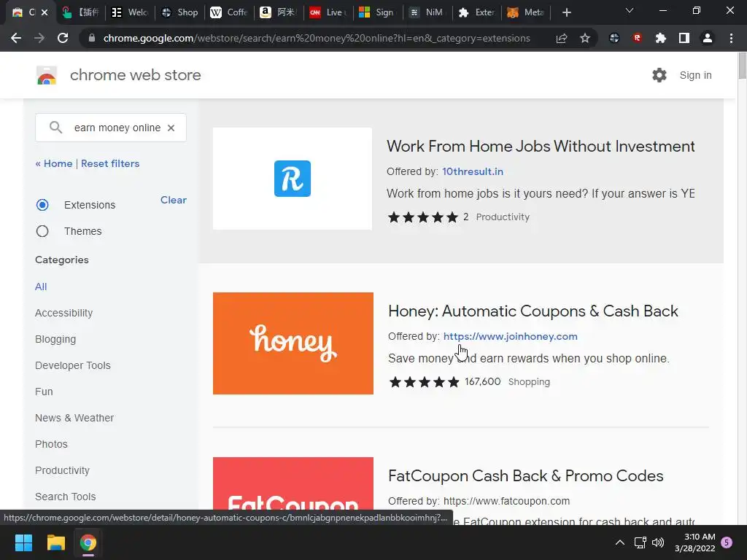Show hidden system tray icons

620,542
